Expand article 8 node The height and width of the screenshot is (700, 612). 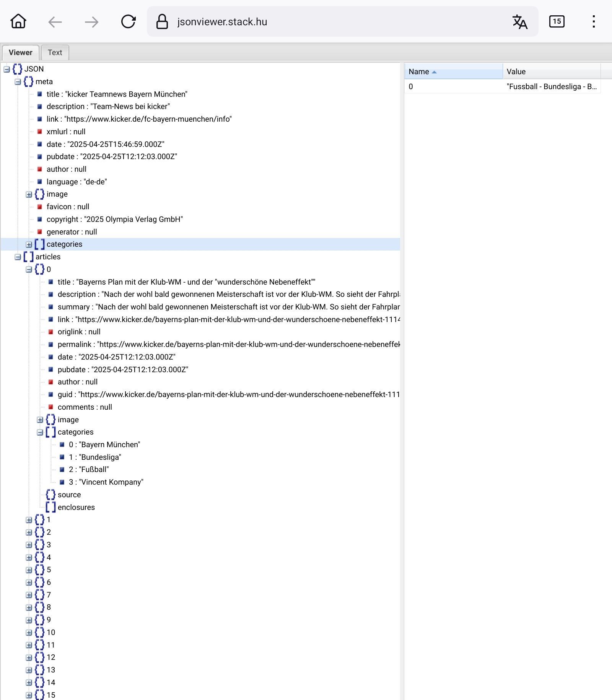point(29,607)
